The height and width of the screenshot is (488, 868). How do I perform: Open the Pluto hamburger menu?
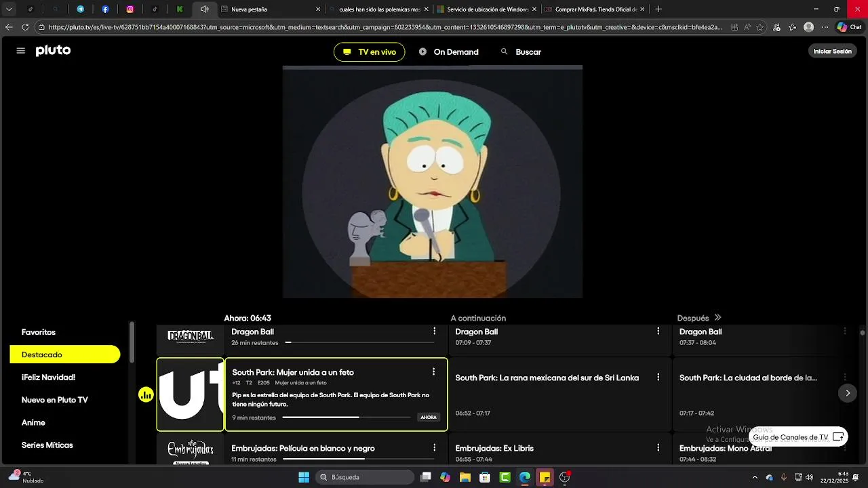click(x=21, y=51)
